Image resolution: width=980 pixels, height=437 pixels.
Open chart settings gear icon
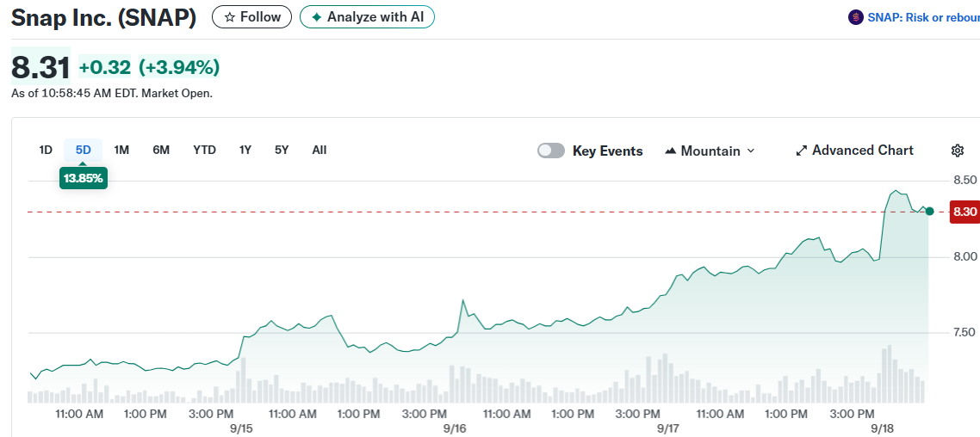[957, 151]
